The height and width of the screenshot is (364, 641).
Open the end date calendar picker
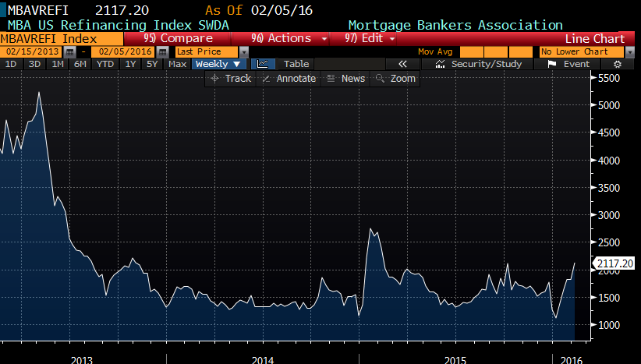click(162, 51)
